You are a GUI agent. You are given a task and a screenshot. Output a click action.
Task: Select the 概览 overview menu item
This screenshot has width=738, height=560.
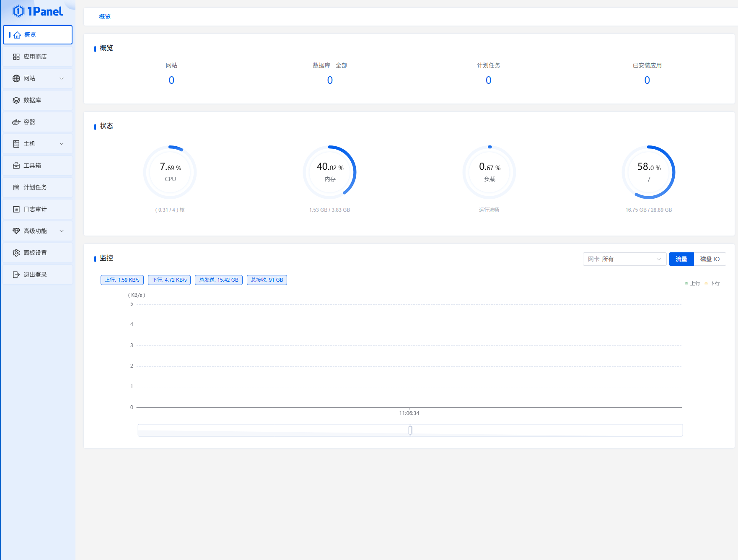point(38,35)
